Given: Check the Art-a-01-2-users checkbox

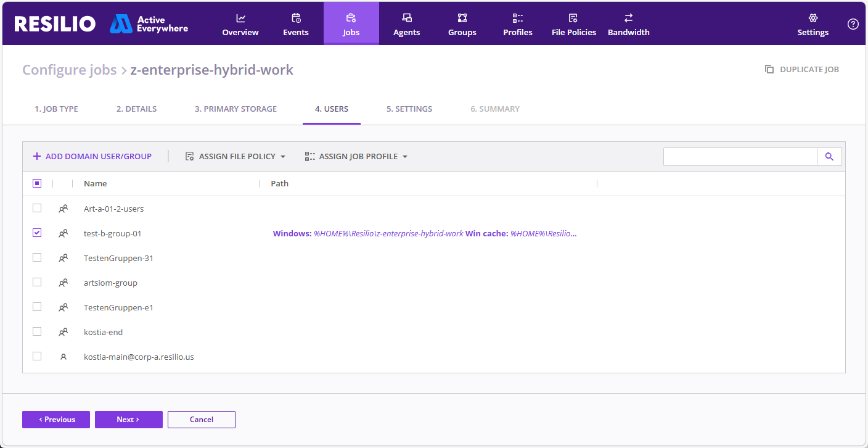Looking at the screenshot, I should coord(37,208).
